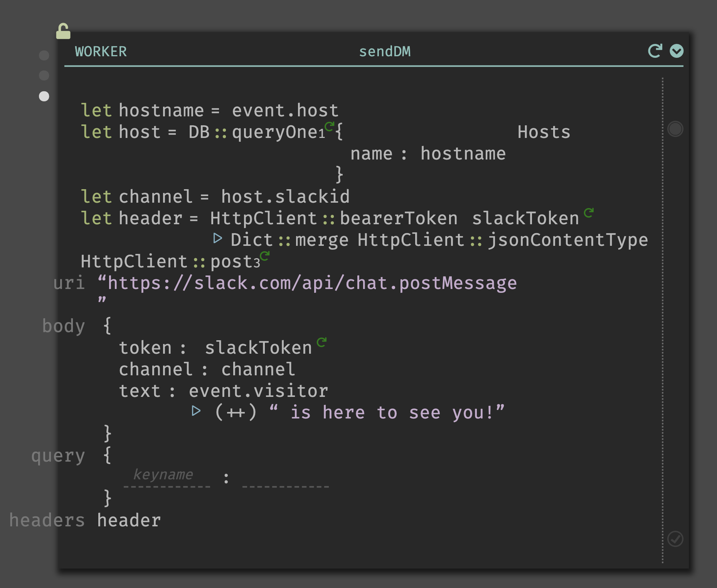Click the unlocked padlock icon above WORKER
717x588 pixels.
pos(63,31)
